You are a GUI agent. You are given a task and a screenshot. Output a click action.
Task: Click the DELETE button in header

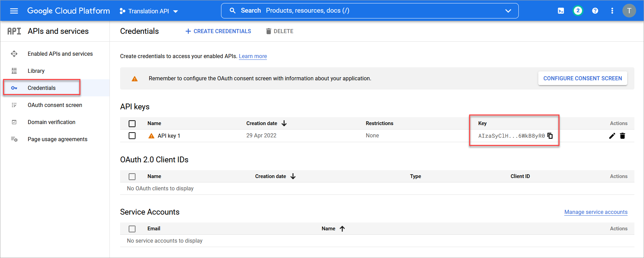pos(280,31)
